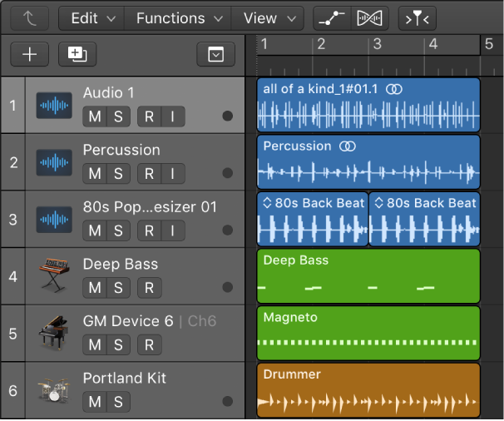Mute the Audio 1 track
The height and width of the screenshot is (421, 504).
pyautogui.click(x=95, y=116)
